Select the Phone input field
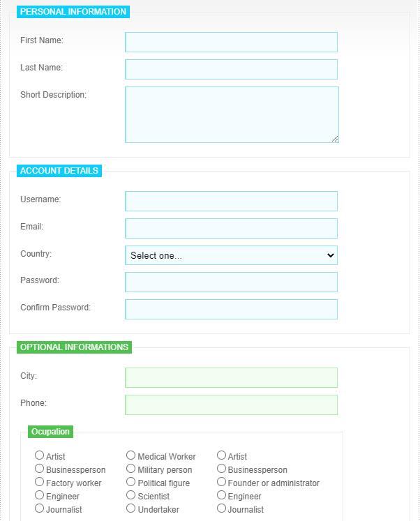Screen dimensions: 420x521 coord(231,405)
